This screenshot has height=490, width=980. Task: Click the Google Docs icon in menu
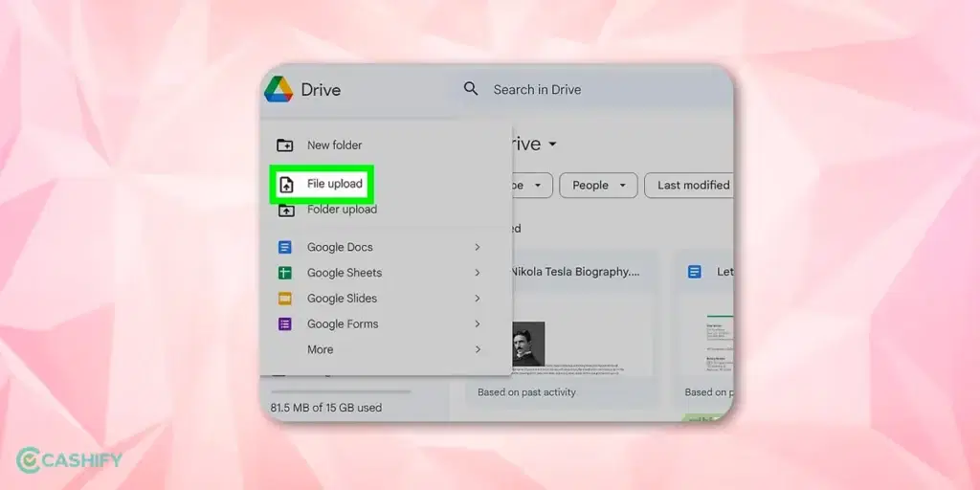click(285, 247)
